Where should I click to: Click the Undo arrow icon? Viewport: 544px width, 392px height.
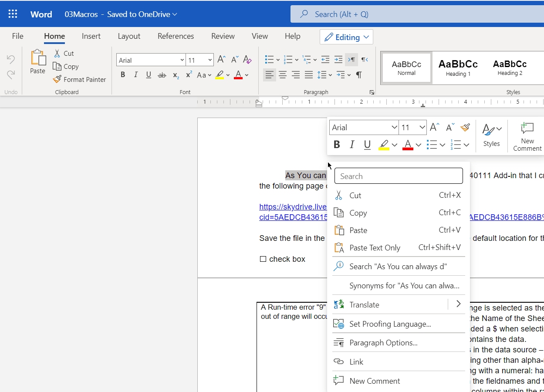pos(11,59)
